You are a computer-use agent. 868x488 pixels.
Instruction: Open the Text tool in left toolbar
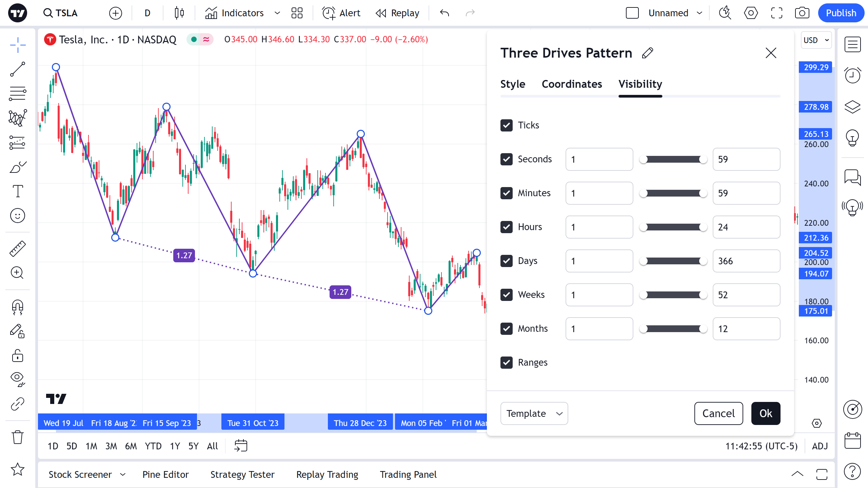(x=18, y=191)
